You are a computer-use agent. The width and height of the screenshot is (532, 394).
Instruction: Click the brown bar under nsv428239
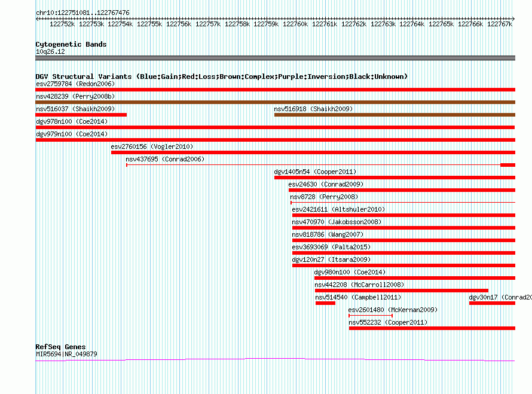[x=275, y=102]
